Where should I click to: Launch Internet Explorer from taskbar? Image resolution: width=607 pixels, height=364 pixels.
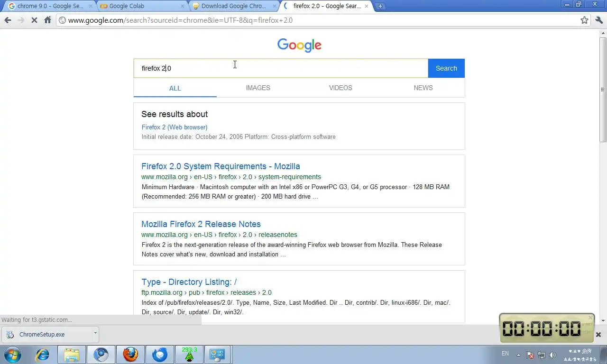click(x=43, y=355)
